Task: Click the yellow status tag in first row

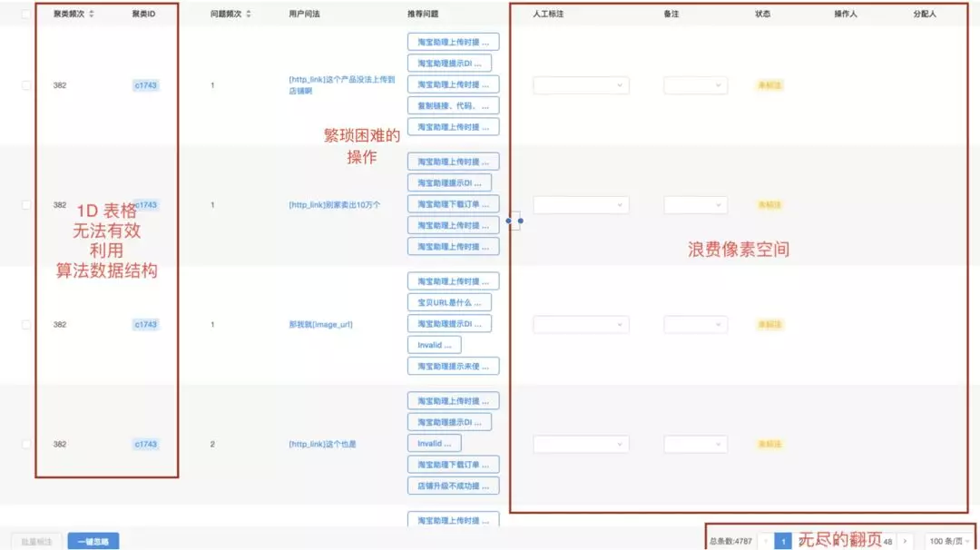Action: click(x=769, y=85)
